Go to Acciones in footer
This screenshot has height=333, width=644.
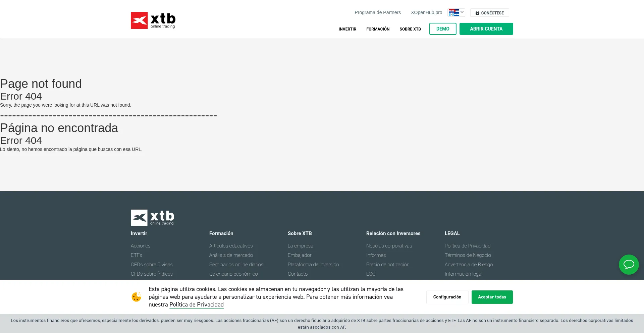pyautogui.click(x=141, y=246)
